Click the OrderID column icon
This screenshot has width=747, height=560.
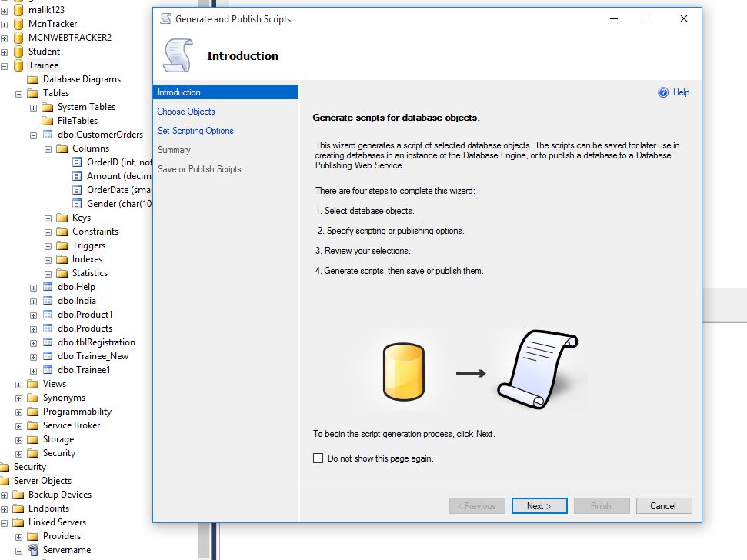pyautogui.click(x=77, y=162)
